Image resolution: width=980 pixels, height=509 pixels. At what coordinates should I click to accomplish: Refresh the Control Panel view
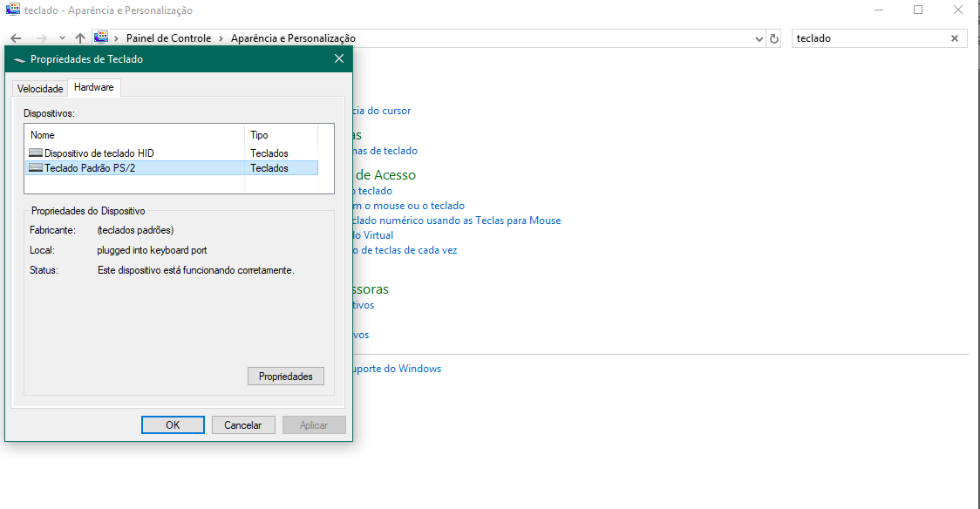click(773, 38)
